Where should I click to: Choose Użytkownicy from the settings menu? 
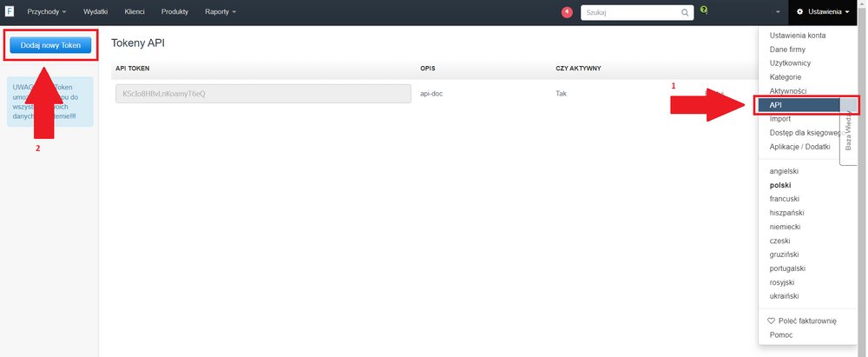(788, 63)
